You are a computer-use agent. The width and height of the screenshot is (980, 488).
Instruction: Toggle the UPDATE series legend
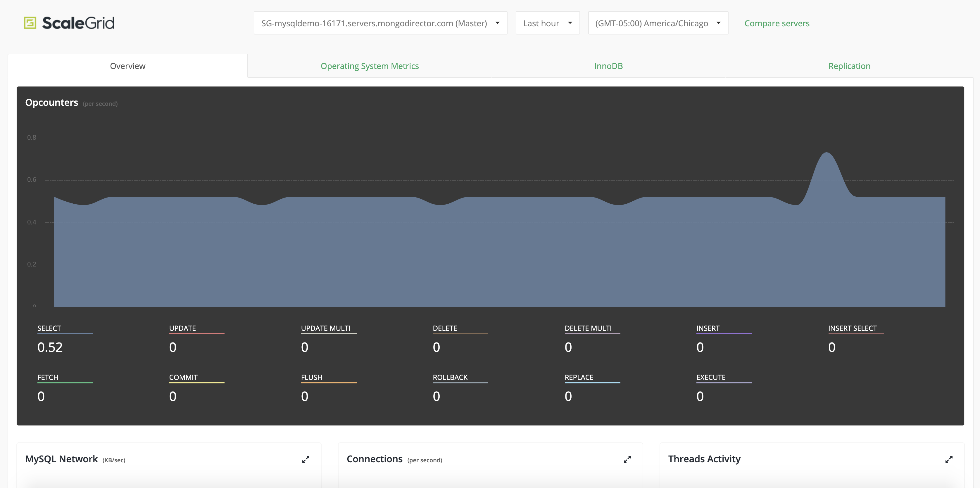(182, 328)
